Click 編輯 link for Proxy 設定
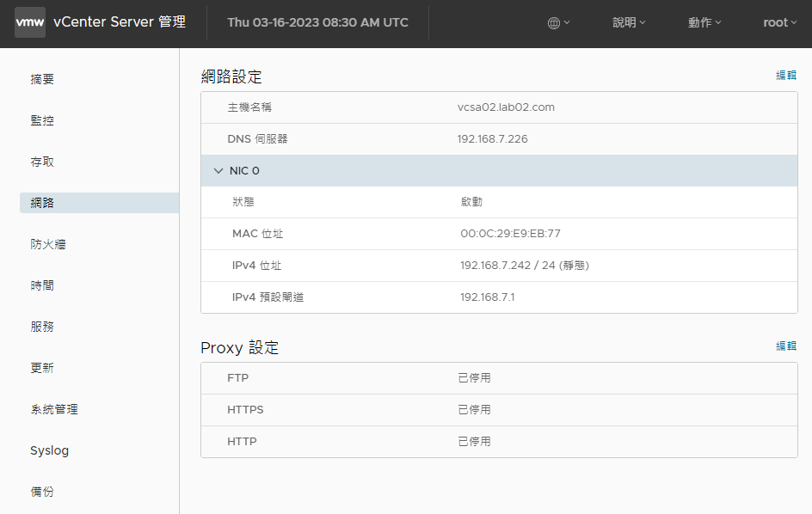The image size is (812, 514). pyautogui.click(x=786, y=346)
